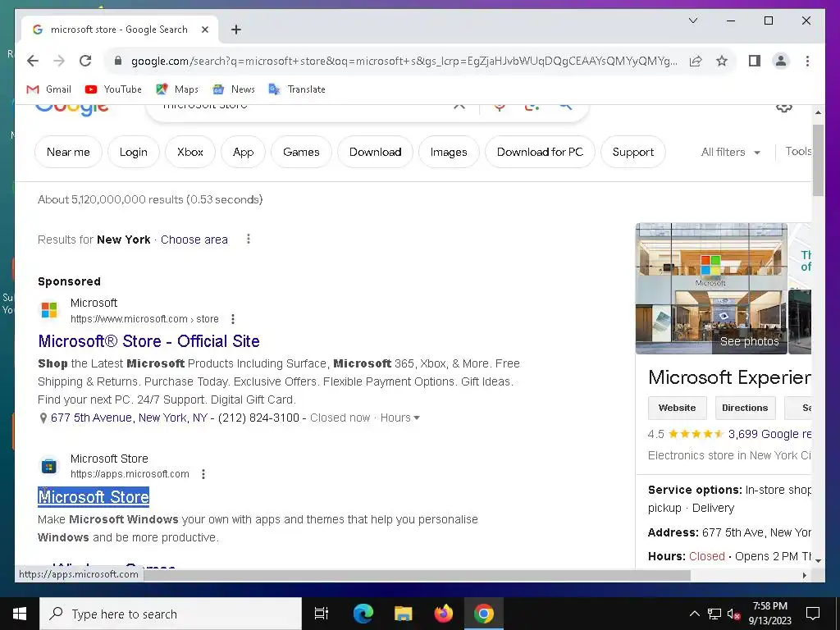Open the YouTube bookmark
The width and height of the screenshot is (840, 630).
click(113, 89)
